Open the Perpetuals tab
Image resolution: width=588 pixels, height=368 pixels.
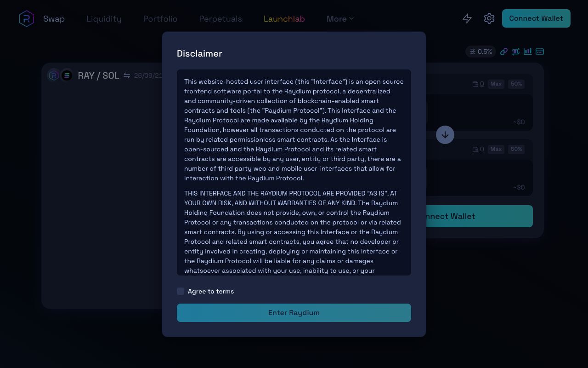click(x=220, y=19)
